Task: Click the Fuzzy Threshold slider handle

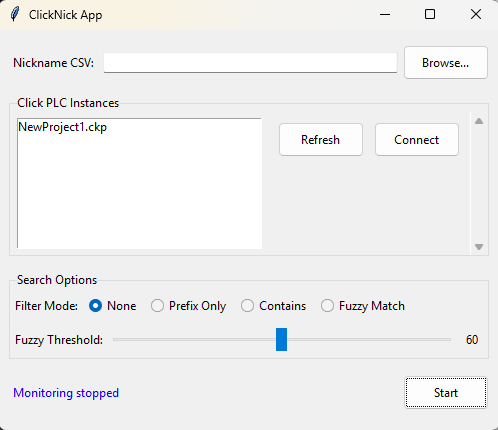Action: 281,339
